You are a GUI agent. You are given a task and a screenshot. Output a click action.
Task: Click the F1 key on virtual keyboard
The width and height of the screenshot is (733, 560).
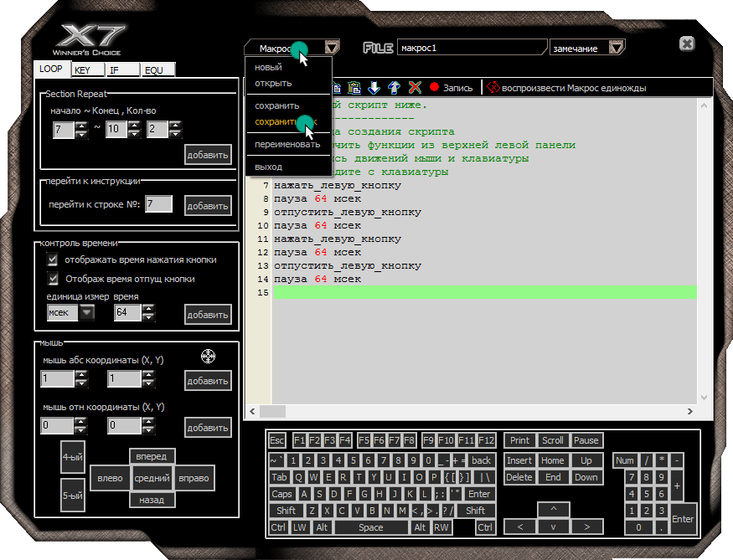299,440
